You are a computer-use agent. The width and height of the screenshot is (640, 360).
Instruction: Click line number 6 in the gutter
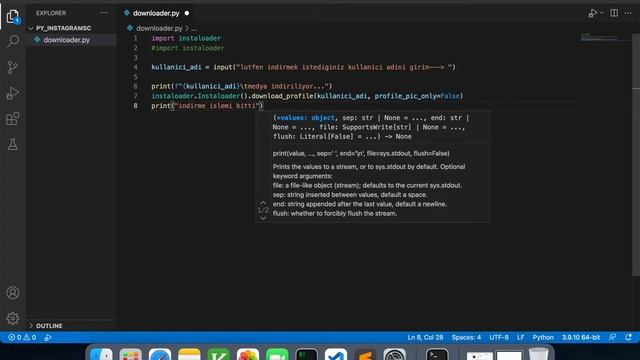click(x=136, y=86)
